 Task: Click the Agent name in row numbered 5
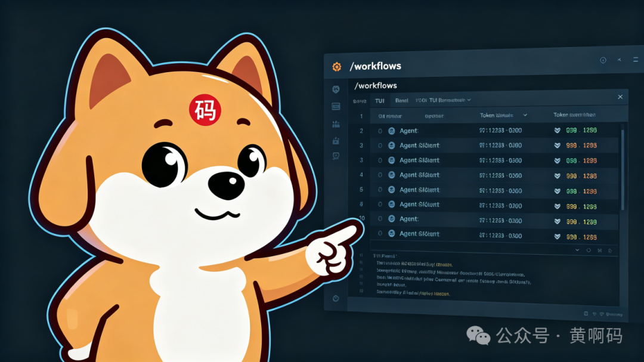click(x=419, y=190)
